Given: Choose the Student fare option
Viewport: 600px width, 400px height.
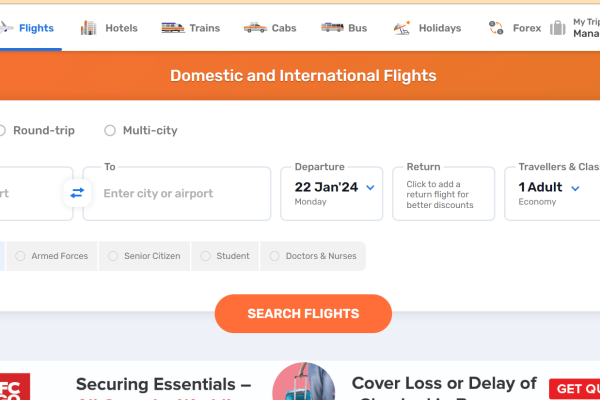Looking at the screenshot, I should tap(225, 256).
